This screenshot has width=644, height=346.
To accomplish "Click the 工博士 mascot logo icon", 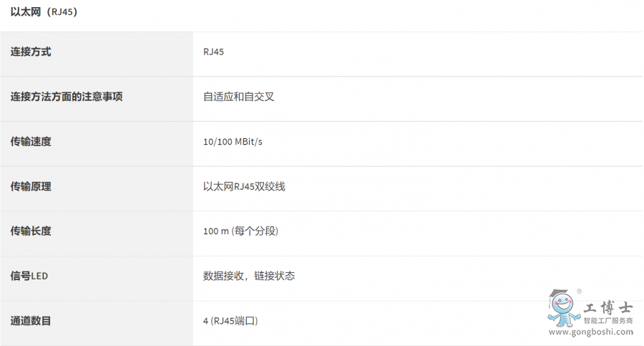I will (564, 308).
